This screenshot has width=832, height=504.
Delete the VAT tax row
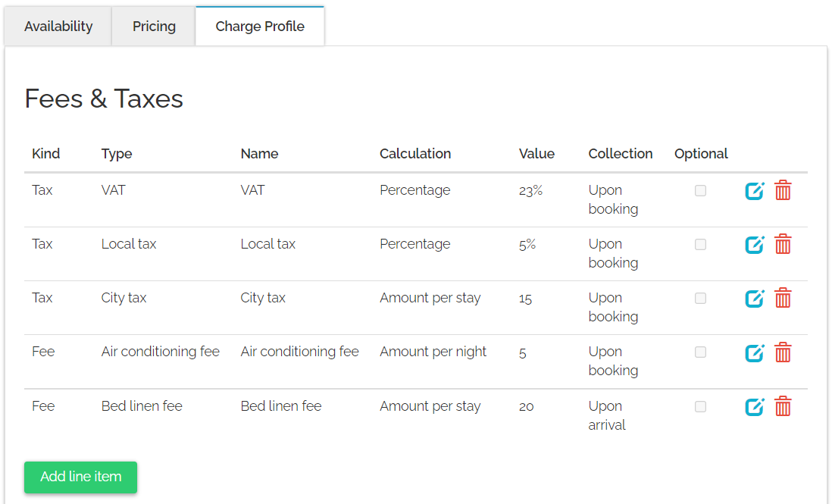coord(783,191)
